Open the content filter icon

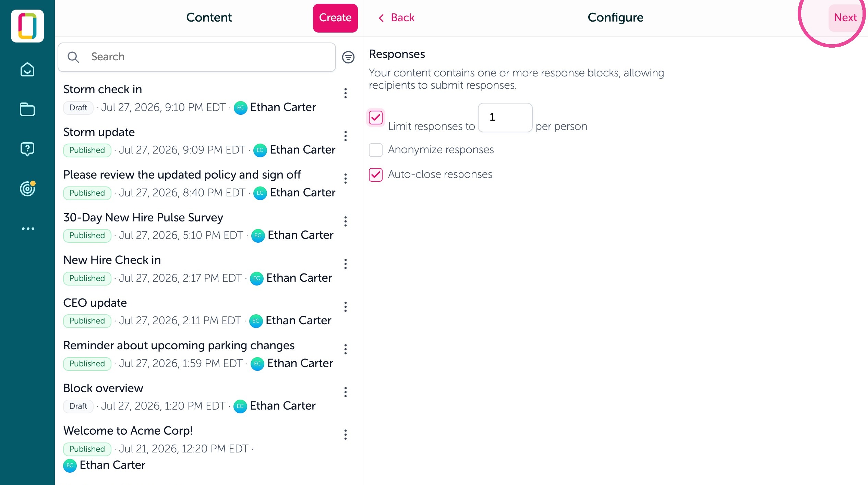click(x=348, y=57)
